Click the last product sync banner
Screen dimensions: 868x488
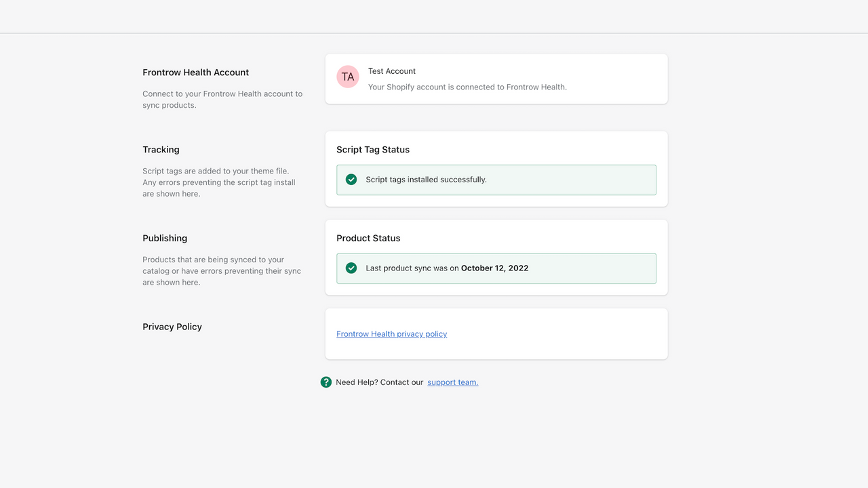click(496, 268)
